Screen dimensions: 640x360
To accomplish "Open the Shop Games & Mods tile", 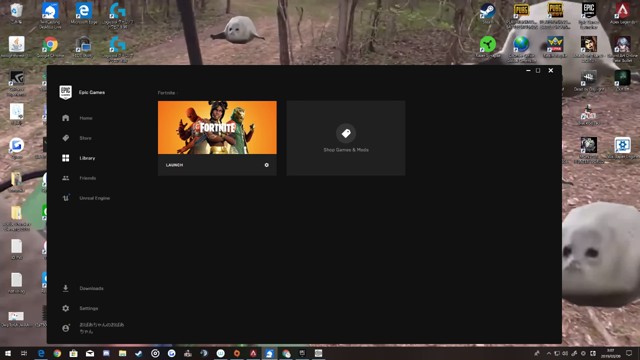I will (x=346, y=138).
